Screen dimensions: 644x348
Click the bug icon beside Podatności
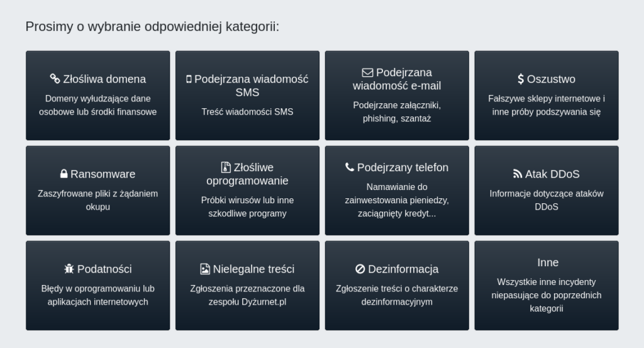(69, 269)
